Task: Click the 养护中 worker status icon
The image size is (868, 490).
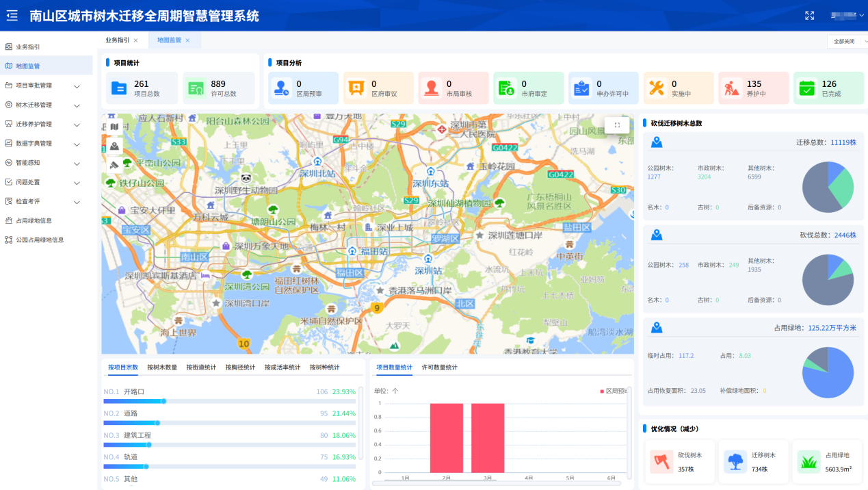Action: click(x=732, y=88)
